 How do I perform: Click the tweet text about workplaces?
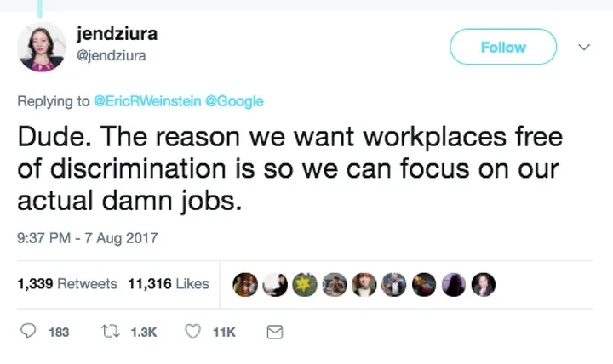pos(289,168)
